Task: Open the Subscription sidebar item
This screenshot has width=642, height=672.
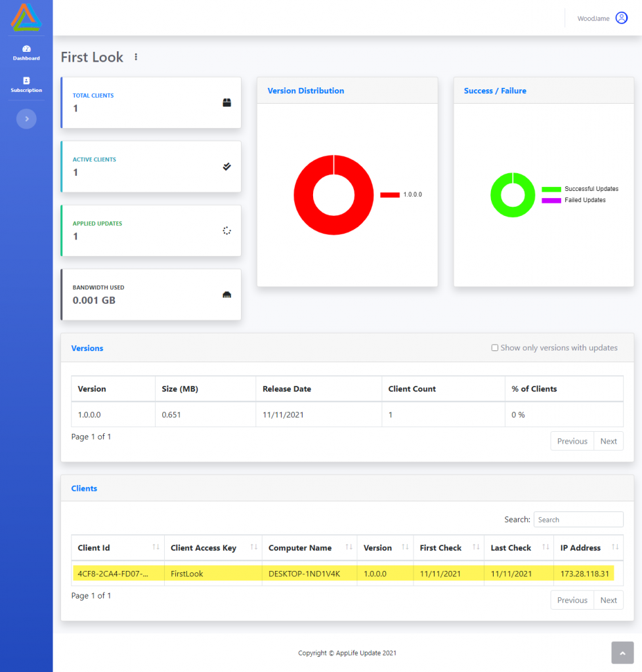Action: pos(26,85)
